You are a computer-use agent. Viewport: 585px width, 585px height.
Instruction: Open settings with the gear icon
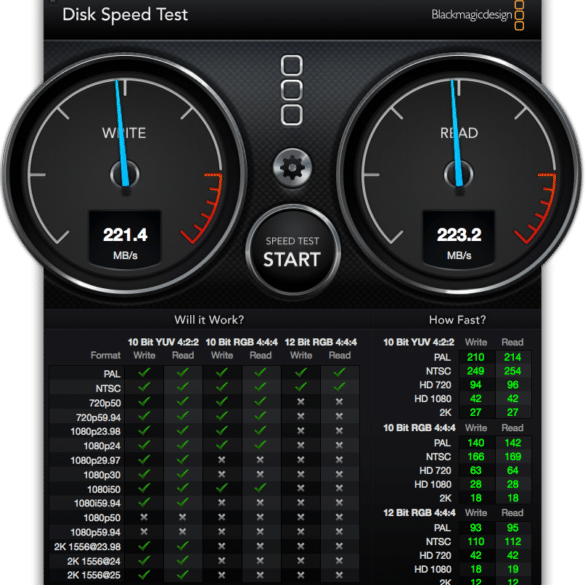[292, 168]
